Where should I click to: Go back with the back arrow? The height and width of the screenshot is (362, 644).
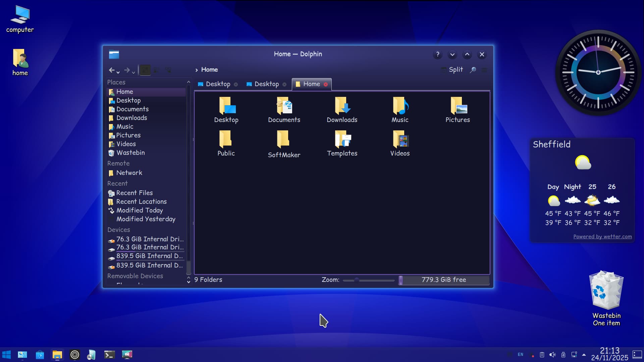pos(111,70)
